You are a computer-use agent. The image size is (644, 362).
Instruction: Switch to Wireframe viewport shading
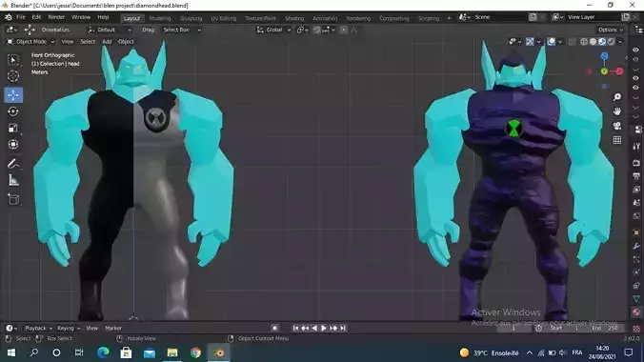584,42
